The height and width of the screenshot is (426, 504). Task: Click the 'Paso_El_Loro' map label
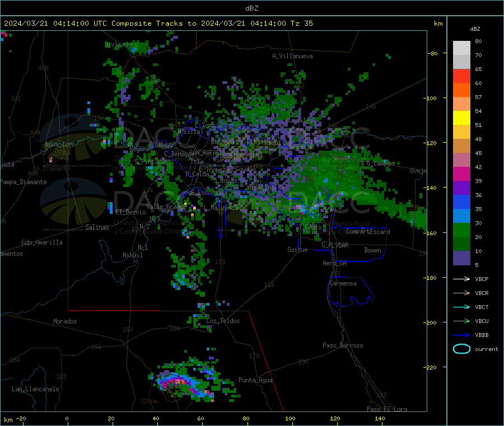coord(387,409)
